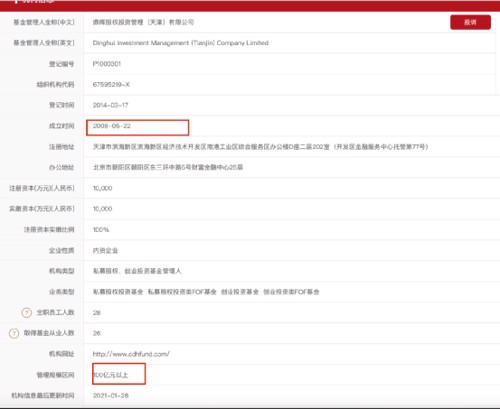Viewport: 500px width, 409px height.
Task: Click the 企业性质 row label
Action: tap(62, 250)
